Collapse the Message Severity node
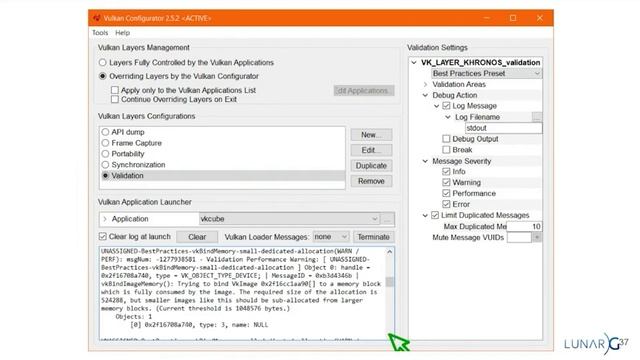 click(x=425, y=161)
